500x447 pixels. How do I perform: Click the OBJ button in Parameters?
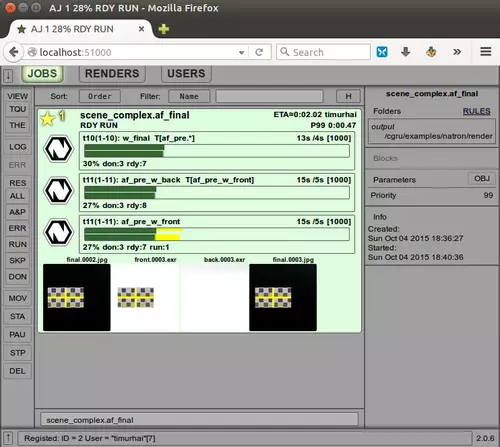482,179
